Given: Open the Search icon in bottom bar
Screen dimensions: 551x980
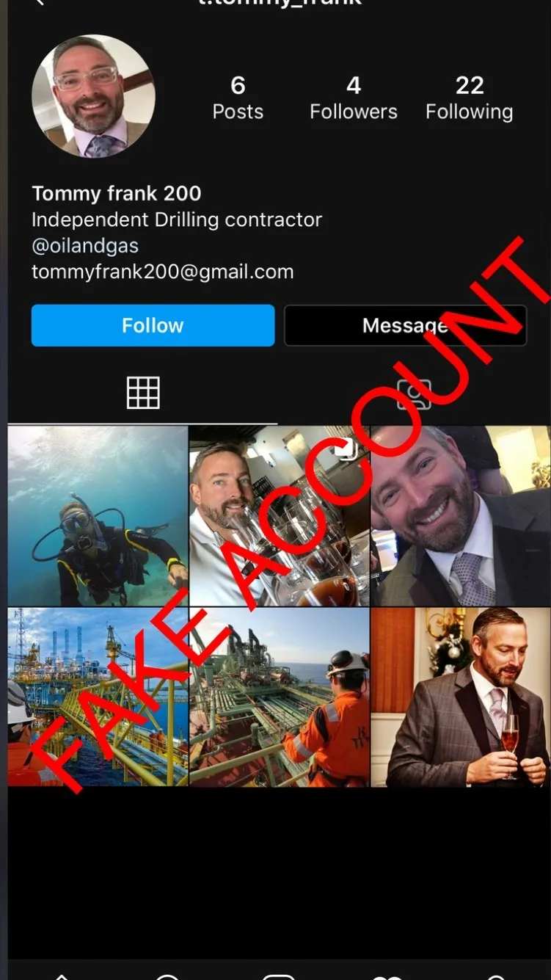Looking at the screenshot, I should [168, 976].
